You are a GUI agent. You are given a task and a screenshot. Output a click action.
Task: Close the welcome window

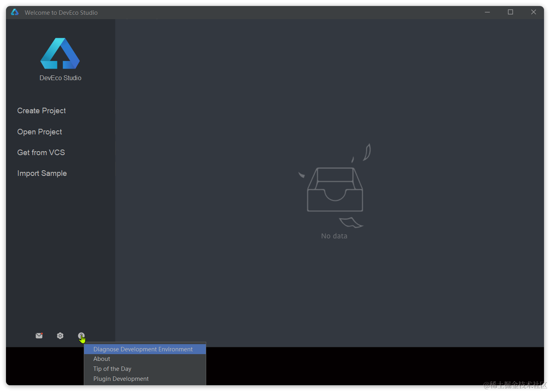[x=533, y=12]
